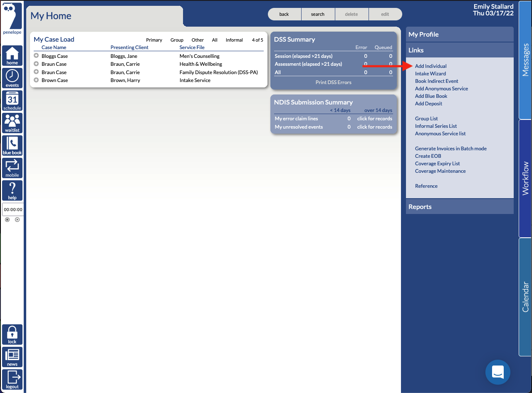Click Generate Invoices in Batch mode
532x393 pixels.
point(450,149)
